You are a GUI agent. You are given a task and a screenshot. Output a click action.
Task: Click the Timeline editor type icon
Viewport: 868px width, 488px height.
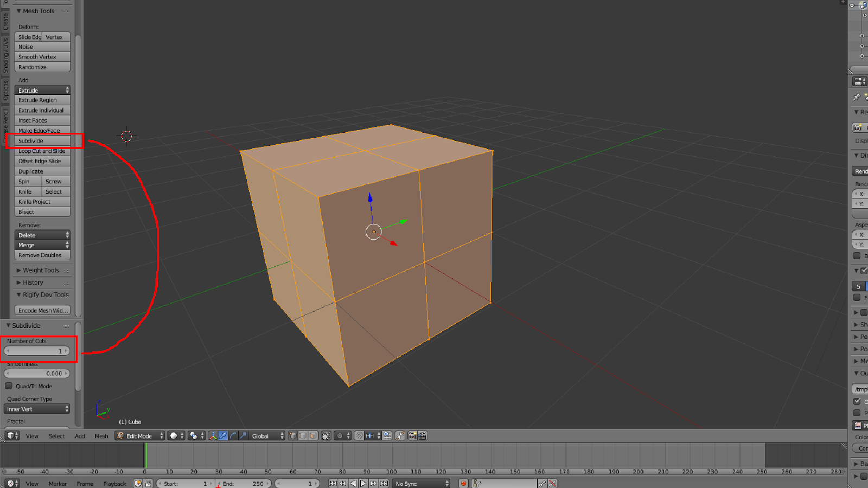tap(11, 483)
